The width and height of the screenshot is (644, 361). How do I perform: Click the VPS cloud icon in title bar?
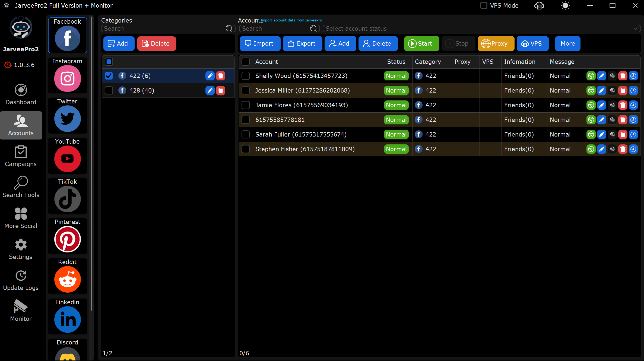point(539,5)
